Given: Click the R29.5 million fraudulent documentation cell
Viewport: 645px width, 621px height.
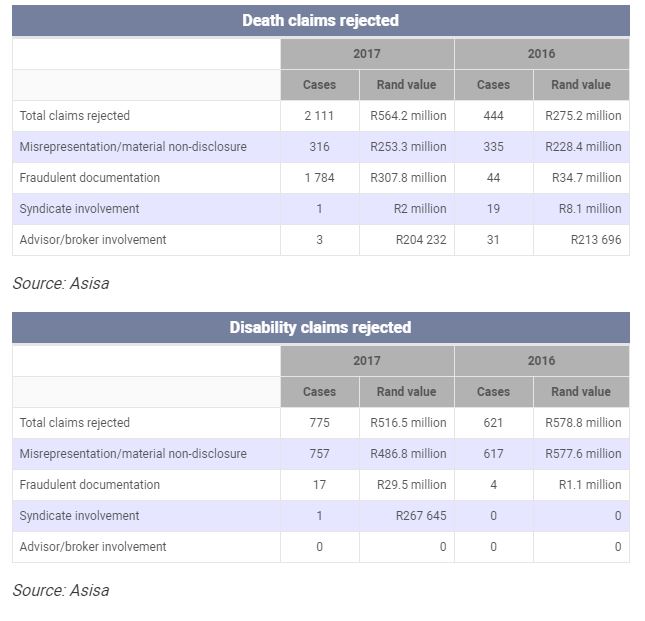Looking at the screenshot, I should [x=411, y=485].
